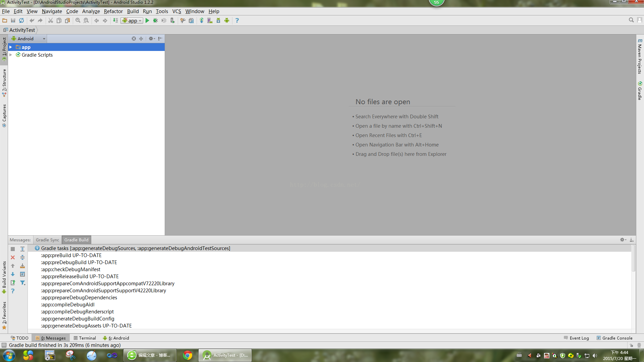Viewport: 644px width, 362px height.
Task: Open the Terminal tool window
Action: (85, 338)
